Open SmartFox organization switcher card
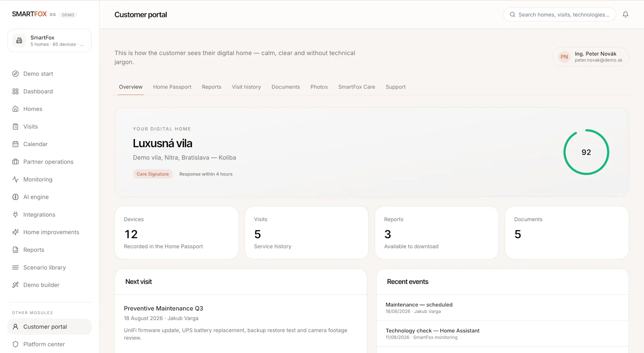644x353 pixels. click(50, 41)
